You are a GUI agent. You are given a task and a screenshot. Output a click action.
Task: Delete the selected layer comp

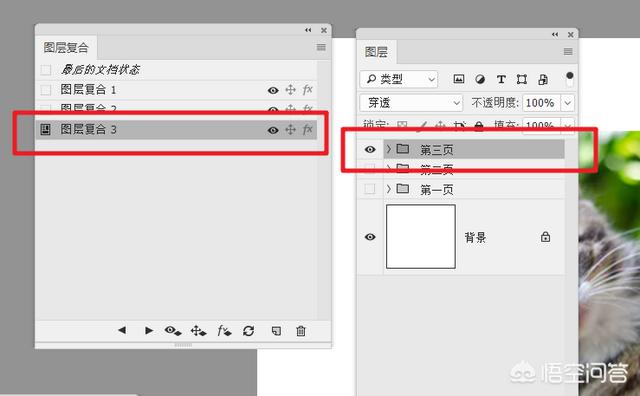pos(301,330)
